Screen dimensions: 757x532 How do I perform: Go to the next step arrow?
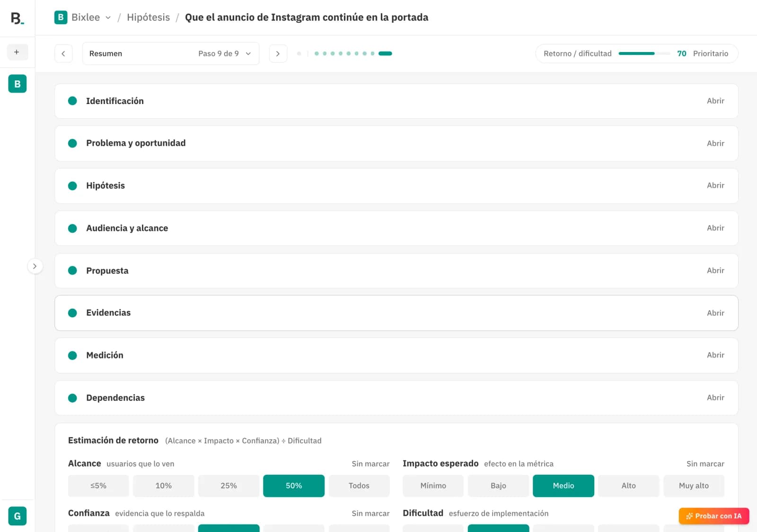click(278, 53)
